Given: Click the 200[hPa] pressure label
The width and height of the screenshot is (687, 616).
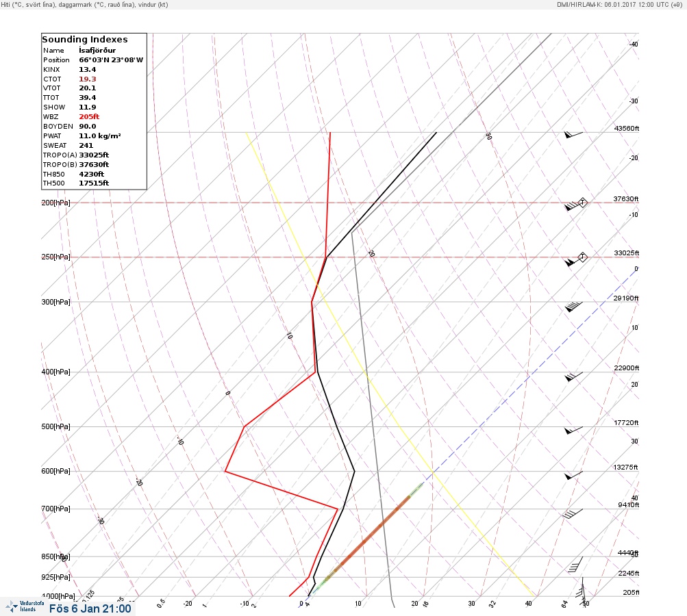Looking at the screenshot, I should tap(55, 203).
